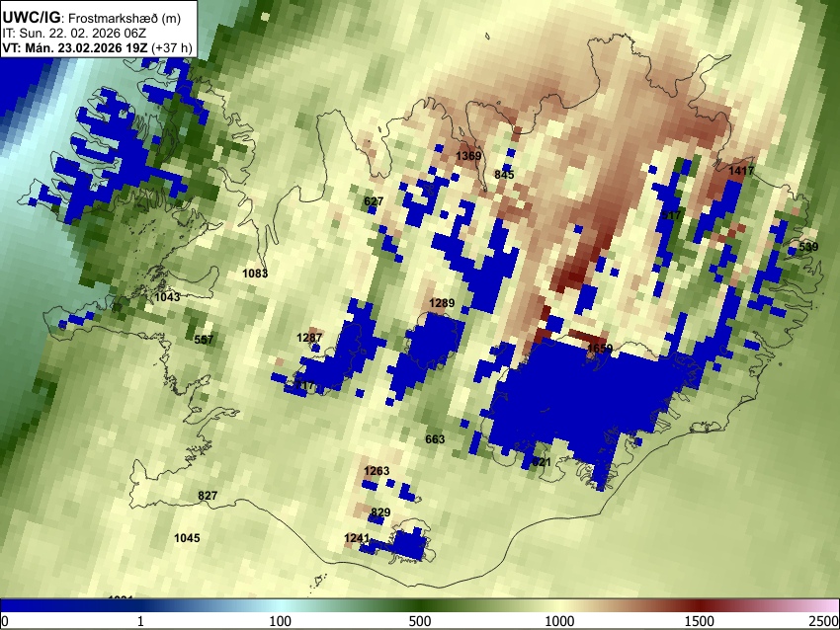
Task: Select the map value label 1289
Action: coord(442,303)
